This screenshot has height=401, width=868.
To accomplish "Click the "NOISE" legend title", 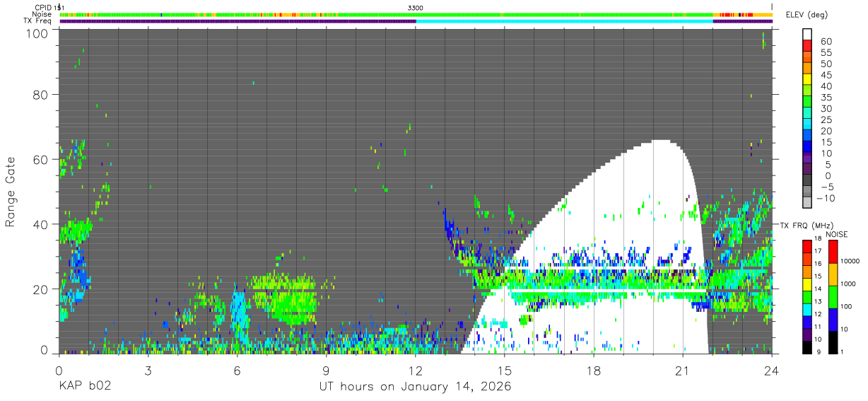I will [836, 234].
